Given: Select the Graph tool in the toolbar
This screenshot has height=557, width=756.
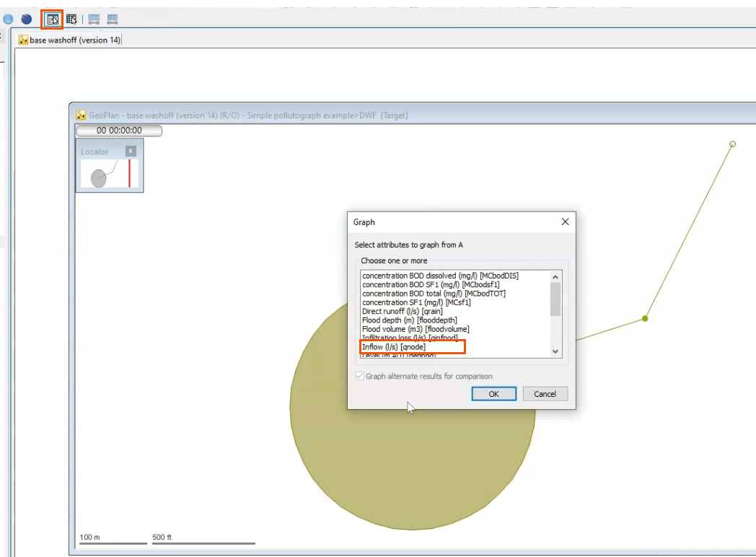Looking at the screenshot, I should (52, 19).
